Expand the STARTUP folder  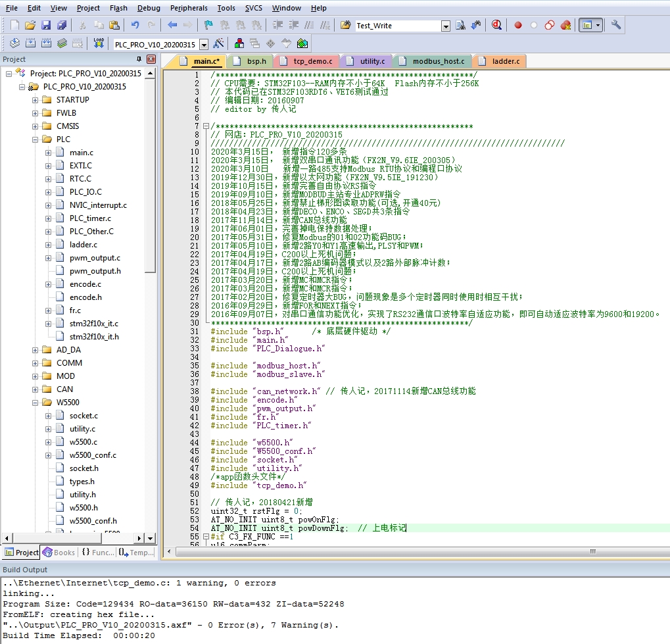35,100
